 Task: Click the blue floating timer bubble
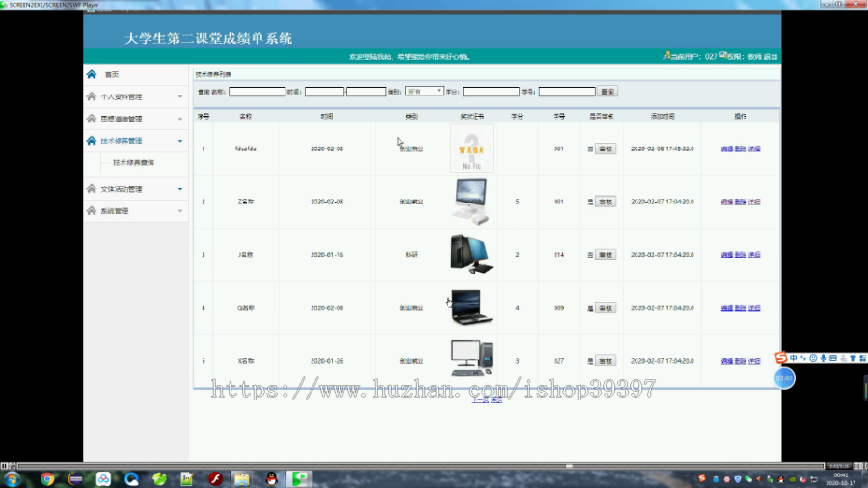point(784,378)
